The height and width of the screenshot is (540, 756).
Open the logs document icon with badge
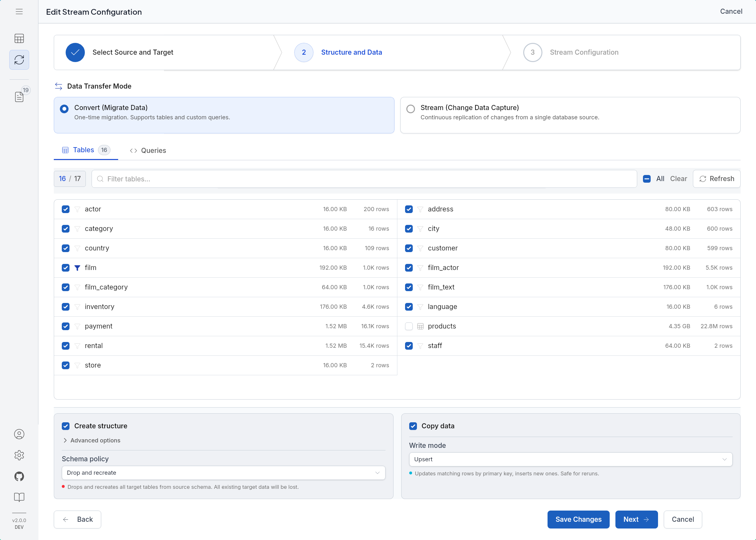pyautogui.click(x=19, y=97)
